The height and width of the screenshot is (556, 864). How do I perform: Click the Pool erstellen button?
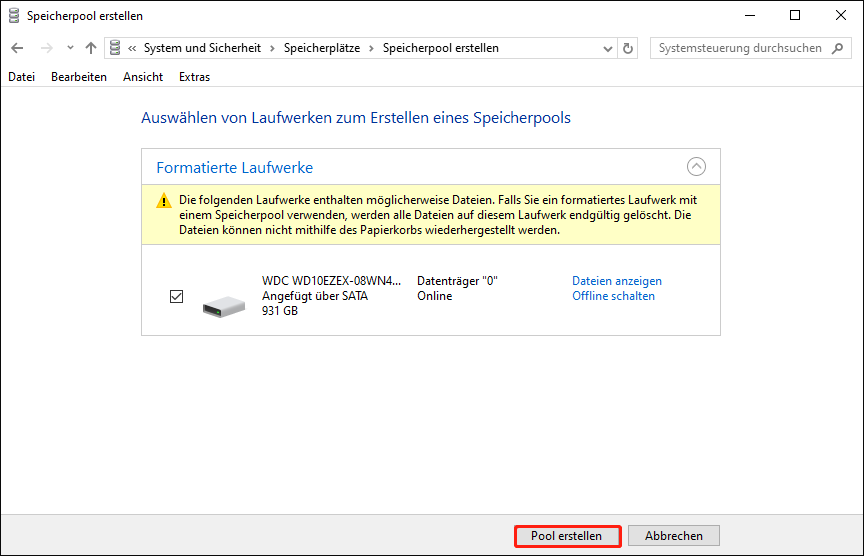click(567, 536)
